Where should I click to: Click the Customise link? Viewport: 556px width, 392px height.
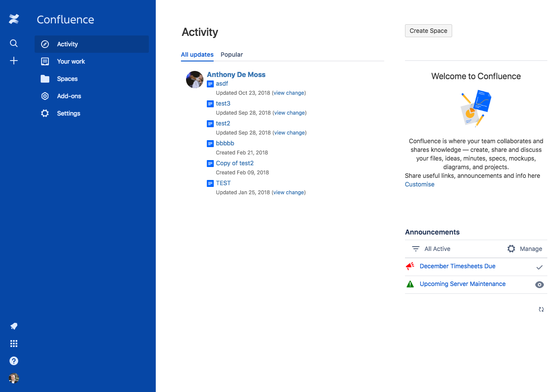420,184
